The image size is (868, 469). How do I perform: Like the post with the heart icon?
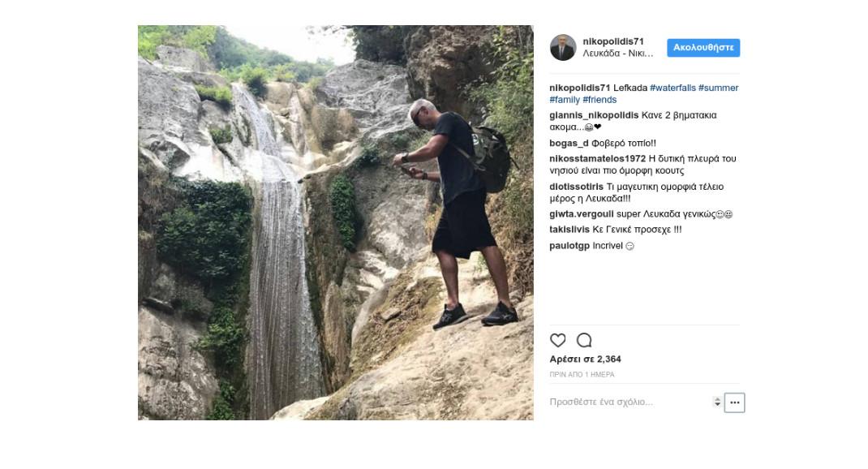[557, 340]
